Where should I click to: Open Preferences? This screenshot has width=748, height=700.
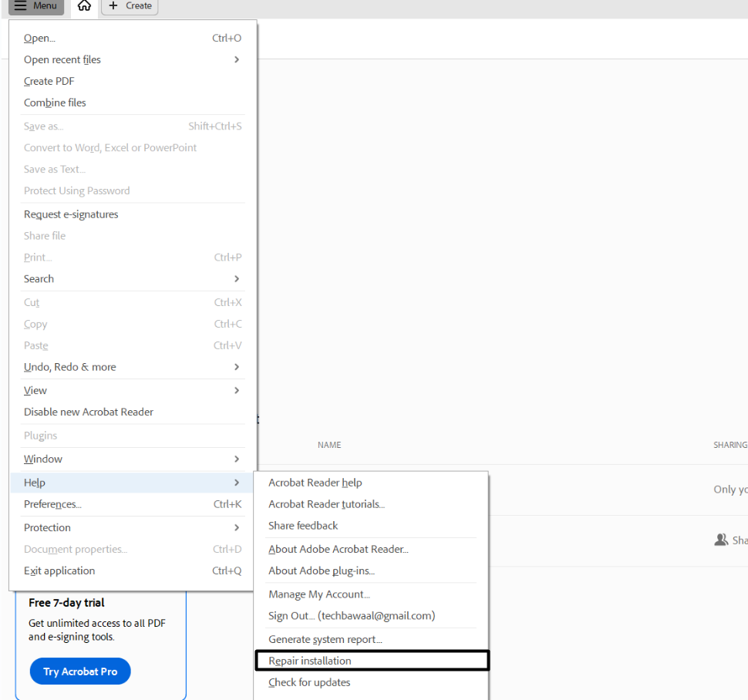coord(52,503)
